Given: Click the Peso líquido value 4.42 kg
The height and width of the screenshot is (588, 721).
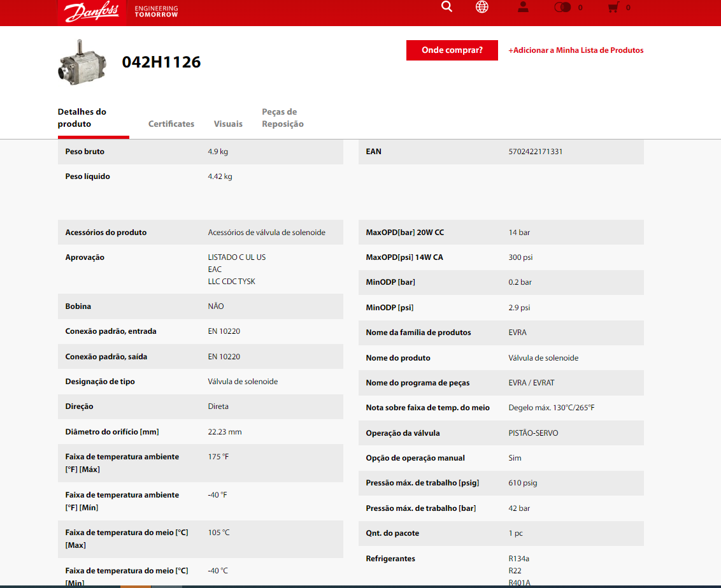Looking at the screenshot, I should [x=220, y=176].
